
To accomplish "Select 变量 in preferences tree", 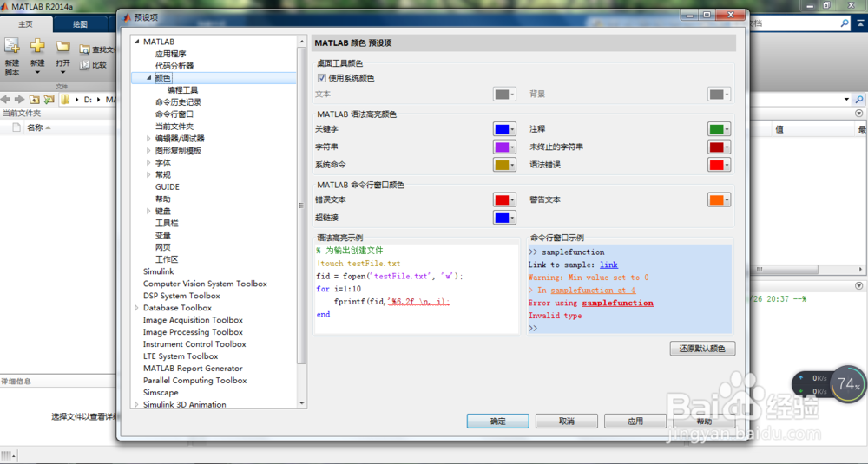I will [163, 236].
